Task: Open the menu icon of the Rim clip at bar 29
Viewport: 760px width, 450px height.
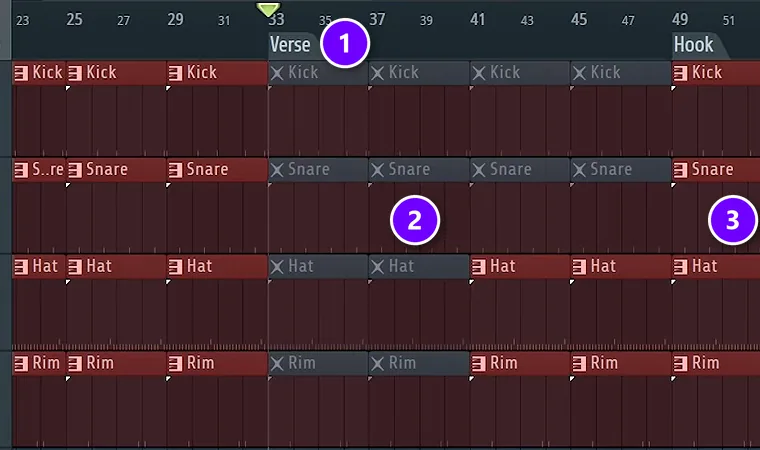Action: click(175, 364)
